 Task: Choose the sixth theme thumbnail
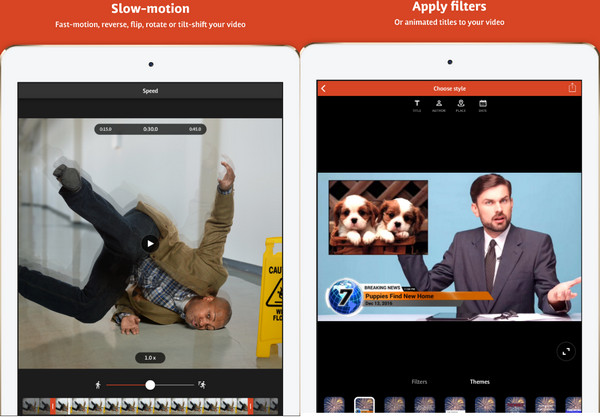pos(485,405)
